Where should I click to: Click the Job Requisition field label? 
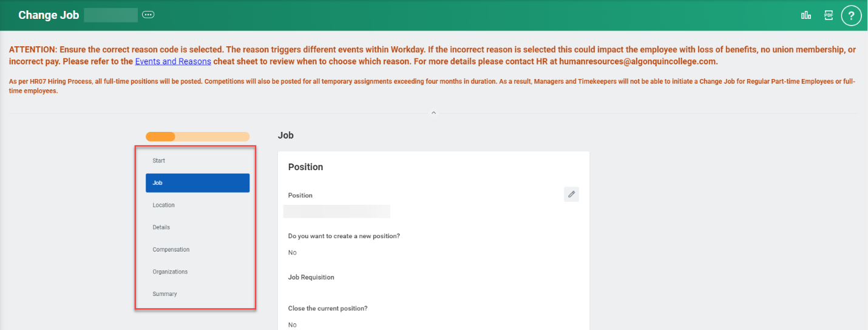tap(311, 277)
